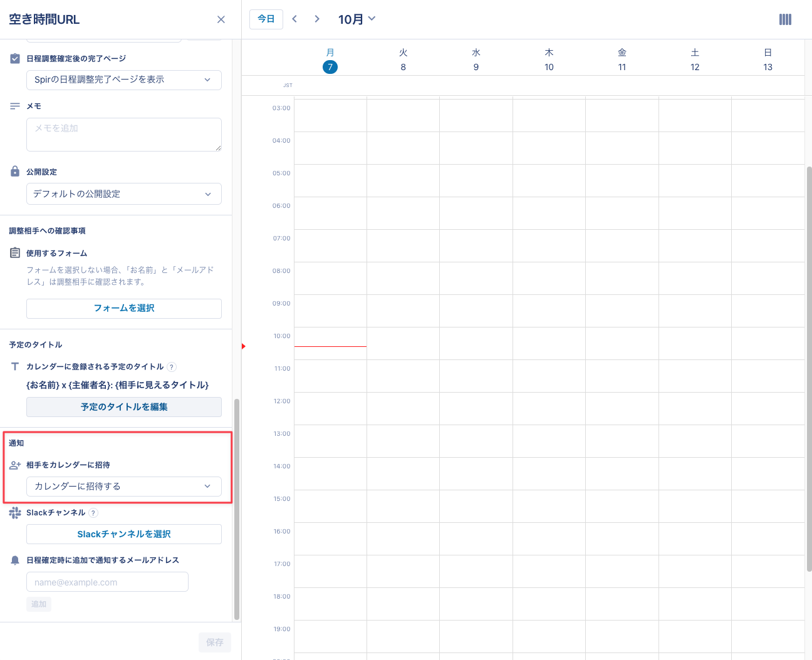Viewport: 812px width, 660px height.
Task: Click the lock icon beside 公開設定
Action: coord(15,172)
